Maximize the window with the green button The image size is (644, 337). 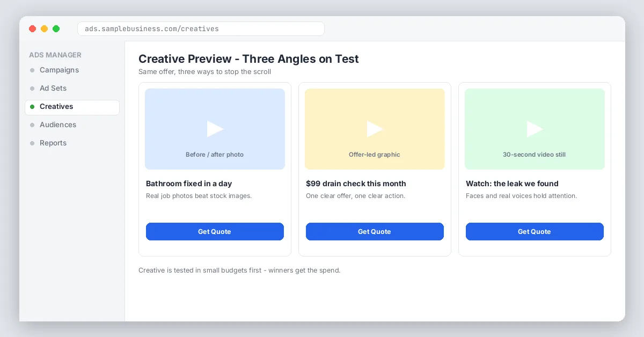[x=56, y=29]
